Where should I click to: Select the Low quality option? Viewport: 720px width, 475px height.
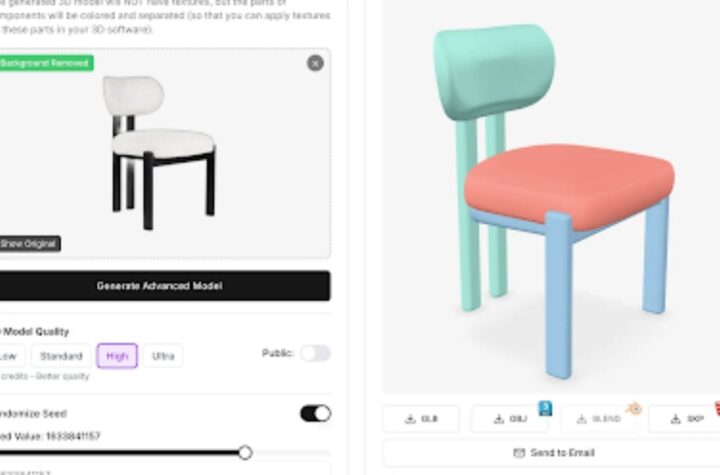[9, 356]
